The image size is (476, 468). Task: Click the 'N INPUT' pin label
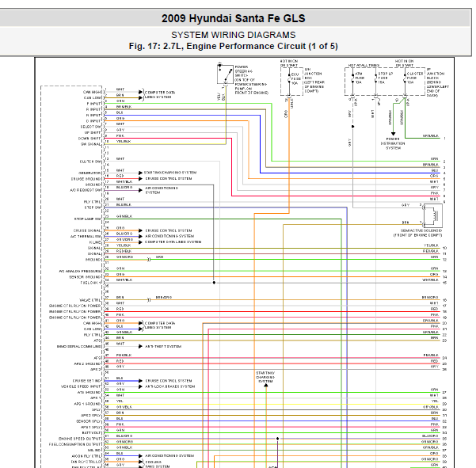coord(93,116)
